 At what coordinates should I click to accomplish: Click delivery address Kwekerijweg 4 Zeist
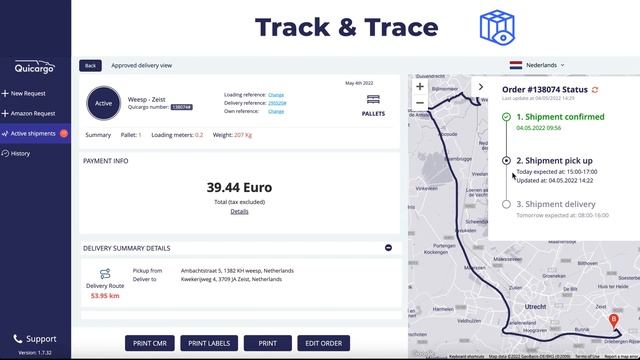pyautogui.click(x=231, y=279)
